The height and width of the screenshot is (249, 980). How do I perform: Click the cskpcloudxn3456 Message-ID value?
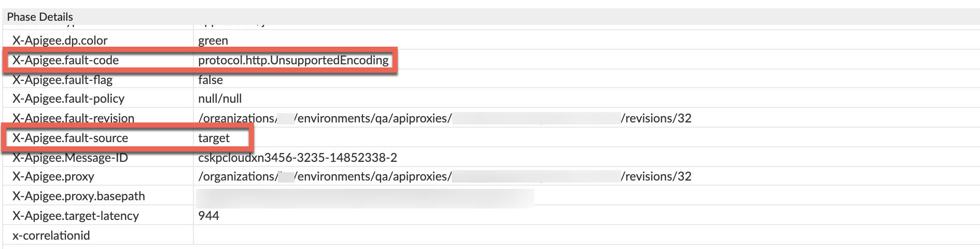(298, 158)
